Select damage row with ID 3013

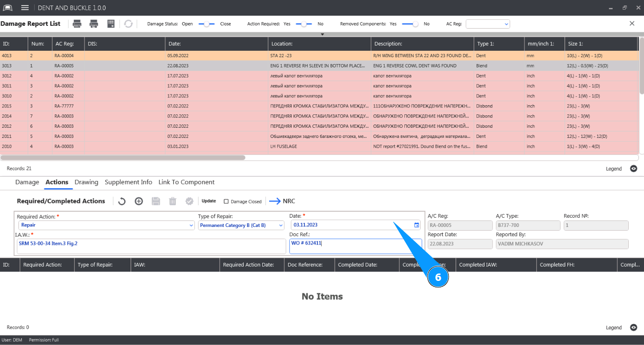[x=319, y=66]
